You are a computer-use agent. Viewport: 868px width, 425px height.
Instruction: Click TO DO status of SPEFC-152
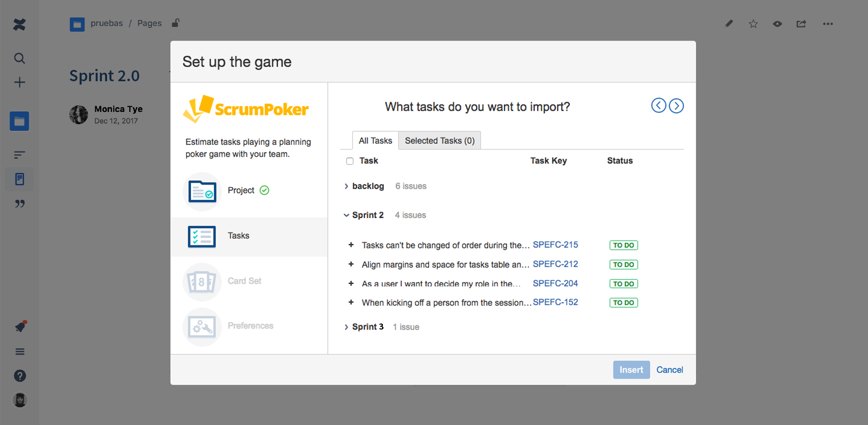624,303
